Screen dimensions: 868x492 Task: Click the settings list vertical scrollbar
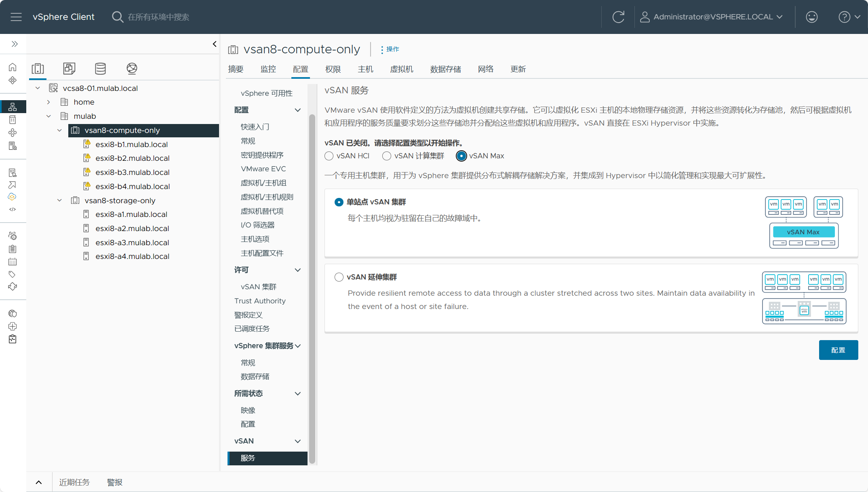312,288
